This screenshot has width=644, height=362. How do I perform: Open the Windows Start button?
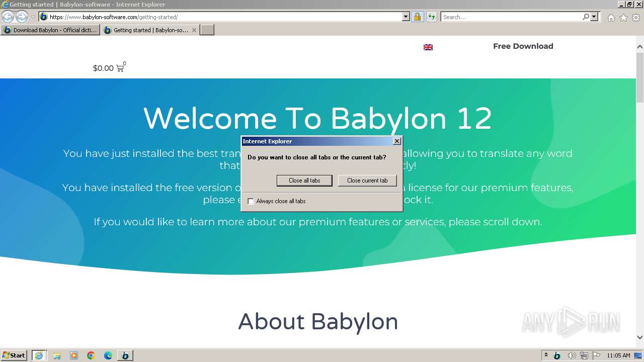point(14,355)
